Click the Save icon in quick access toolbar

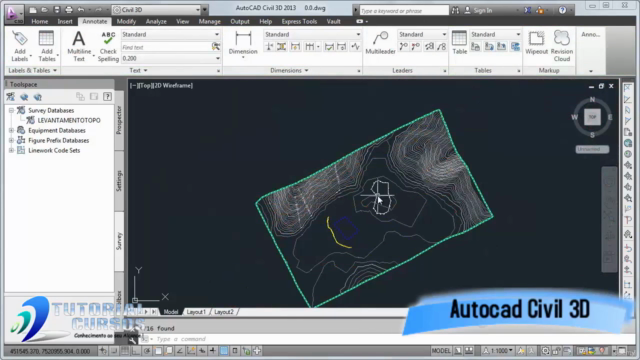(57, 10)
